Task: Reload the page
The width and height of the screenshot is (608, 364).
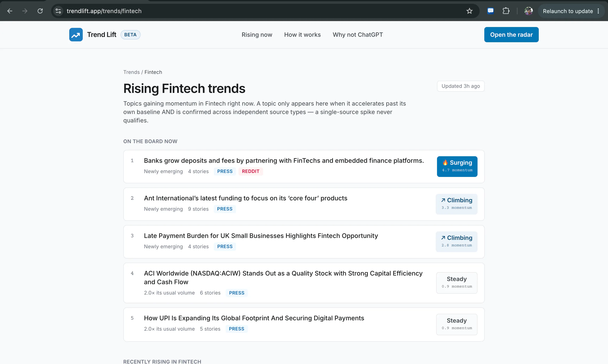Action: (x=40, y=11)
